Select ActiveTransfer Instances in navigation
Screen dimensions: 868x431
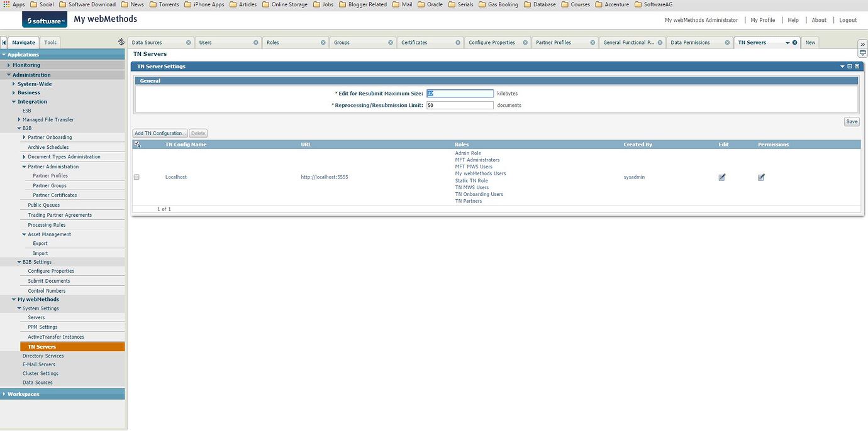[x=56, y=337]
